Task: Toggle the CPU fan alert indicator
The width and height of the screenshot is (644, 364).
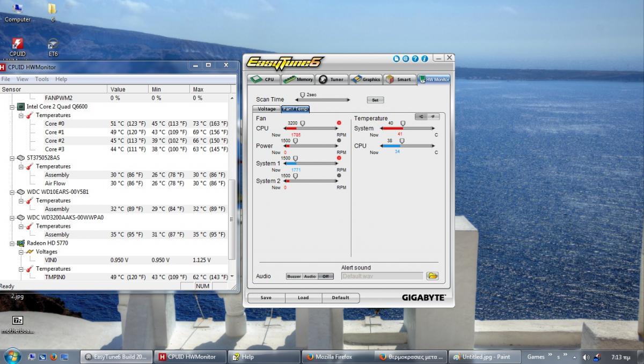Action: click(339, 123)
